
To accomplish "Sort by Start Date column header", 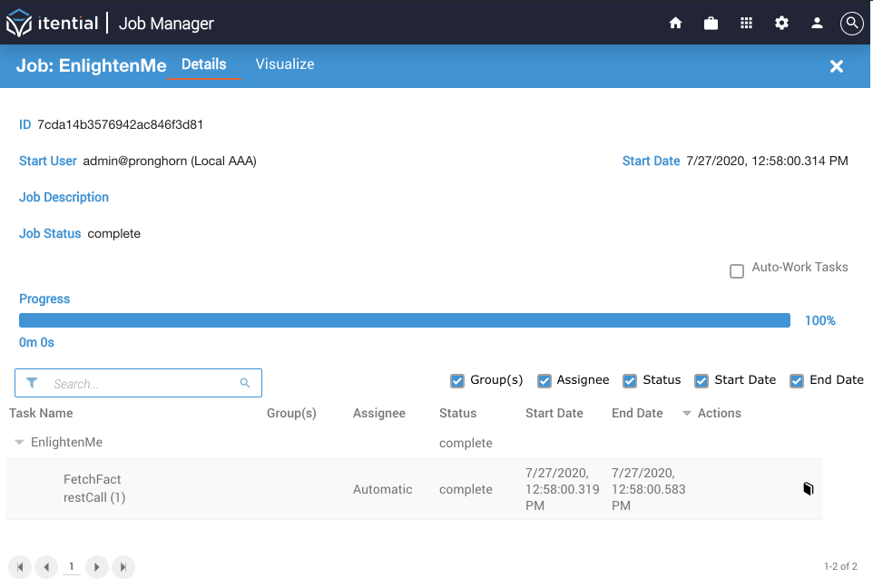I will 554,413.
